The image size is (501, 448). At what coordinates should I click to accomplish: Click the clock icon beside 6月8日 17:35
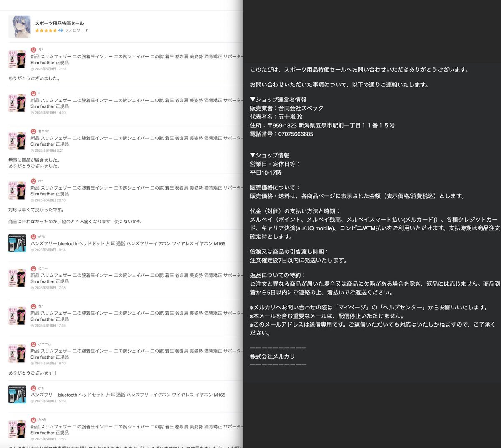coord(32,325)
